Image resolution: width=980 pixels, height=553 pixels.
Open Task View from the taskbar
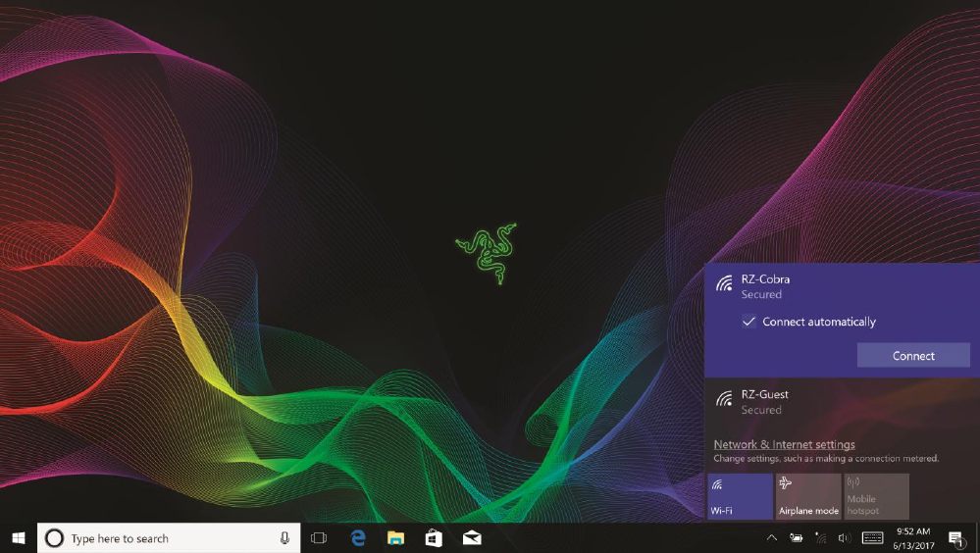tap(319, 538)
